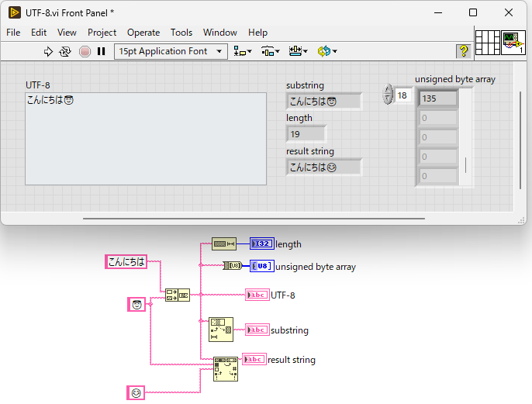Click the 'result string' front panel label
The height and width of the screenshot is (404, 532).
pos(310,151)
